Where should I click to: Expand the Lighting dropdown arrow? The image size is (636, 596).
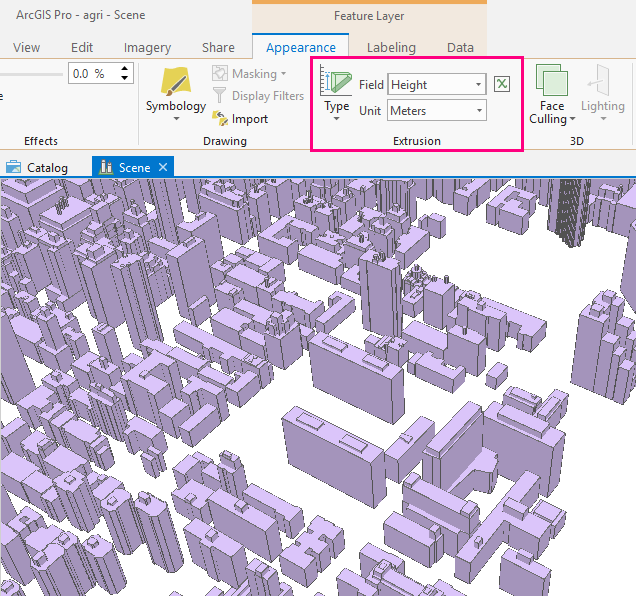point(603,119)
